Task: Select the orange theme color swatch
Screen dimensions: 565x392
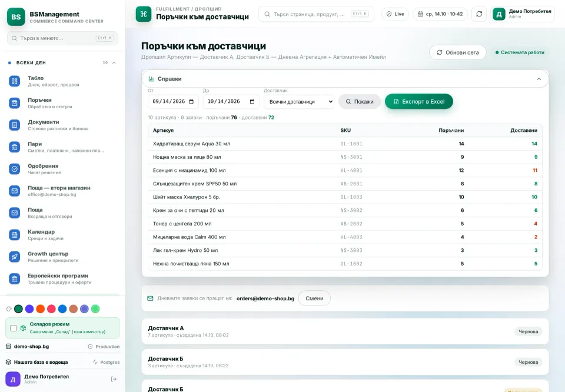Action: (41, 309)
